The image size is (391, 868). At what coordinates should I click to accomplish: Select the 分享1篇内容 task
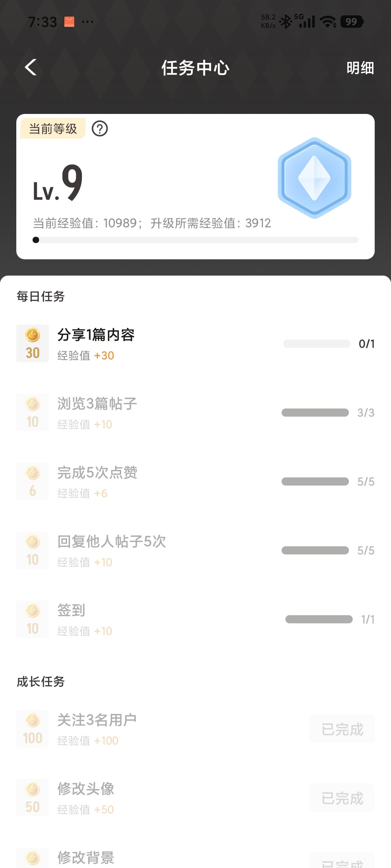pyautogui.click(x=96, y=335)
